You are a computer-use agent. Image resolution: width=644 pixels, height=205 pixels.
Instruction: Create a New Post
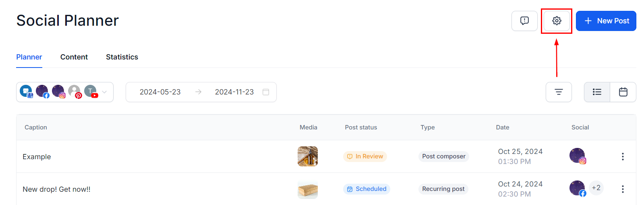click(606, 21)
